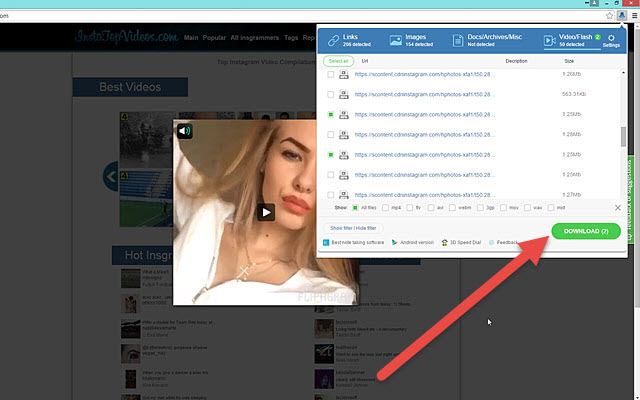Click the InstaTopVideos.com site logo
Screen dimensions: 640x400
pos(127,37)
